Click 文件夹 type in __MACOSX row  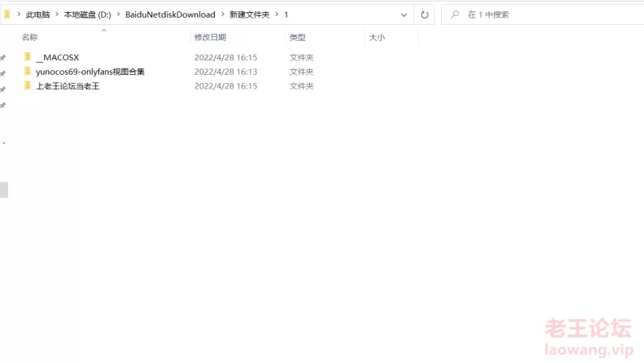[301, 57]
